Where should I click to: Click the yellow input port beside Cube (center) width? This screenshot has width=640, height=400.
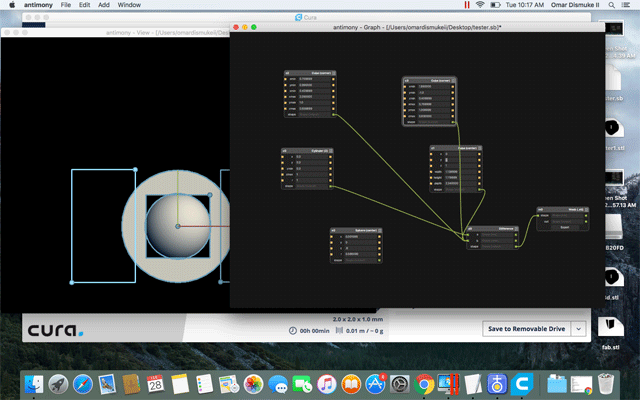click(x=431, y=172)
